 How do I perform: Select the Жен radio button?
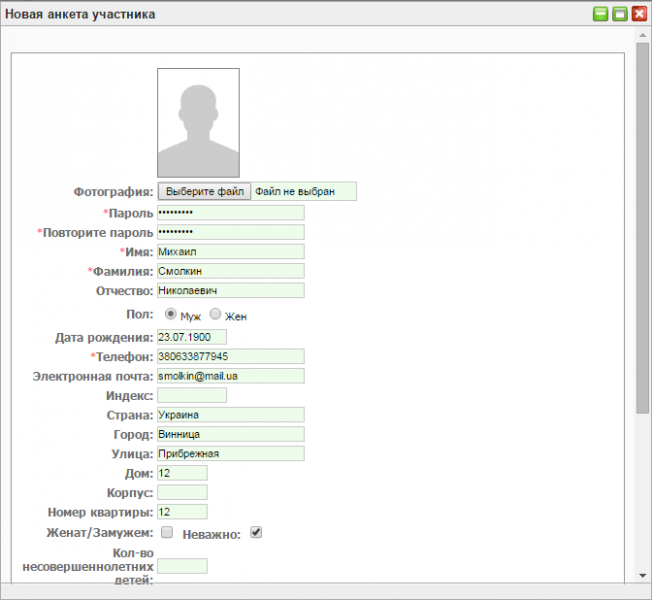pos(215,315)
